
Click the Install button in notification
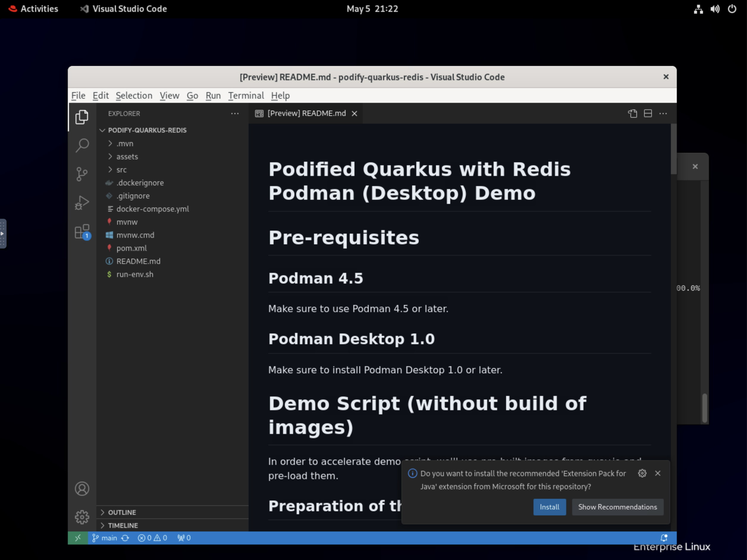pyautogui.click(x=550, y=507)
